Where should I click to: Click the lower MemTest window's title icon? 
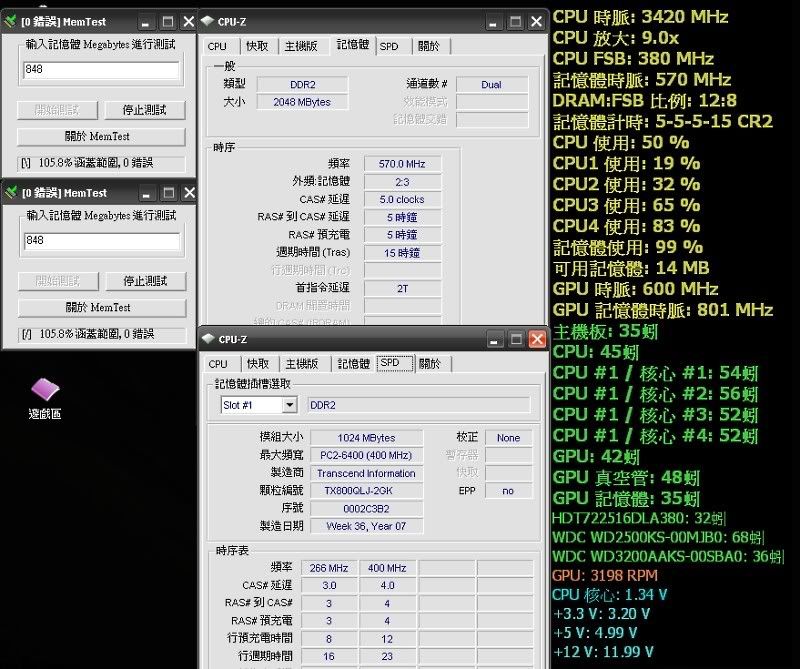pyautogui.click(x=11, y=192)
